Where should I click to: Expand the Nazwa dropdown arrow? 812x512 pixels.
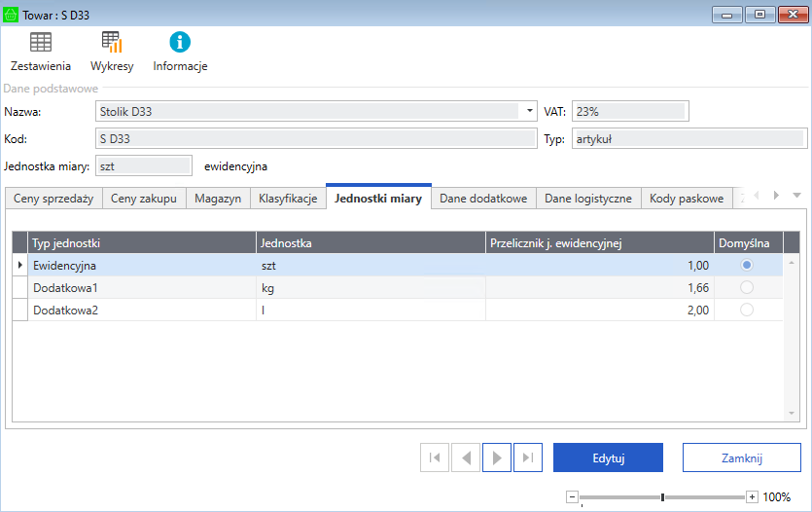pos(530,111)
